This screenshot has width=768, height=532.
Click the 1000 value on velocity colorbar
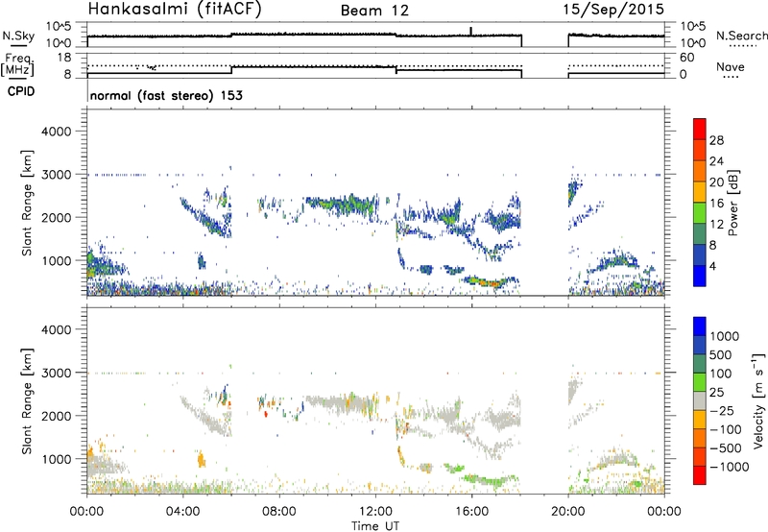(x=725, y=336)
